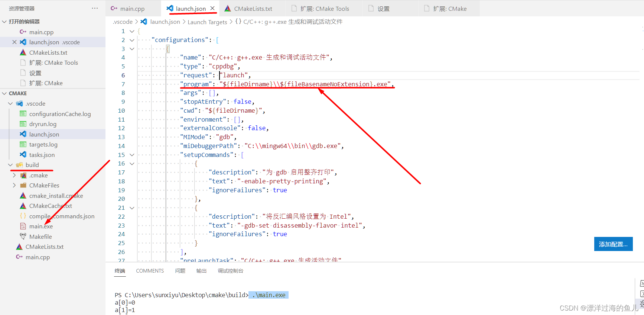Click the .cmake folder icon

[x=23, y=175]
